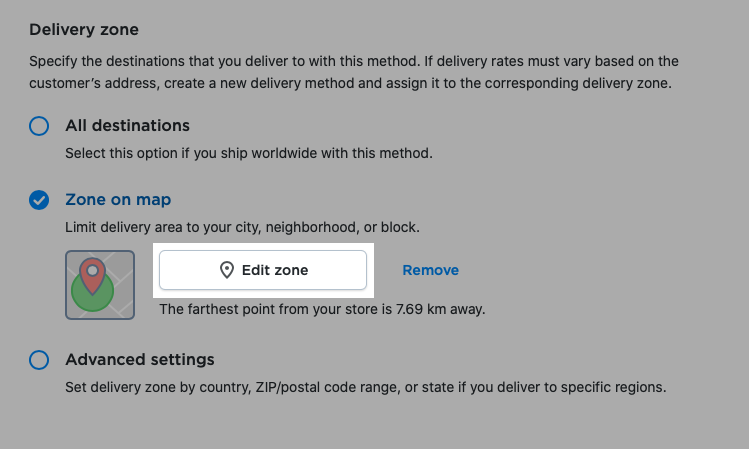Click the Remove link
This screenshot has height=449, width=749.
(430, 270)
